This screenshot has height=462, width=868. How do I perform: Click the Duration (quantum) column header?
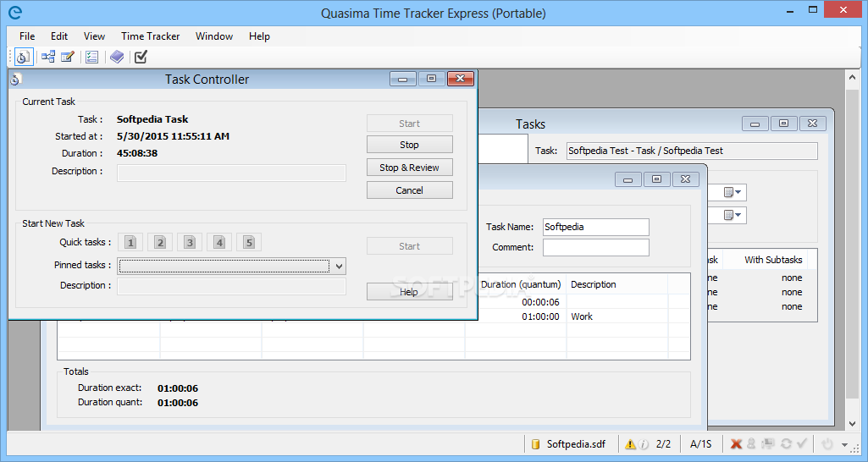(520, 284)
